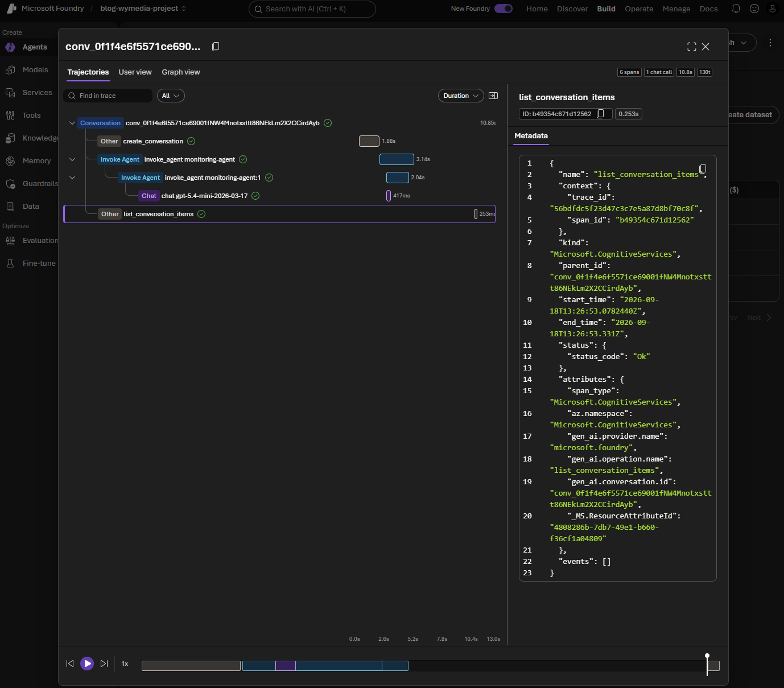The image size is (784, 688).
Task: Open the blog-wymedia-project project switcher
Action: (x=143, y=9)
